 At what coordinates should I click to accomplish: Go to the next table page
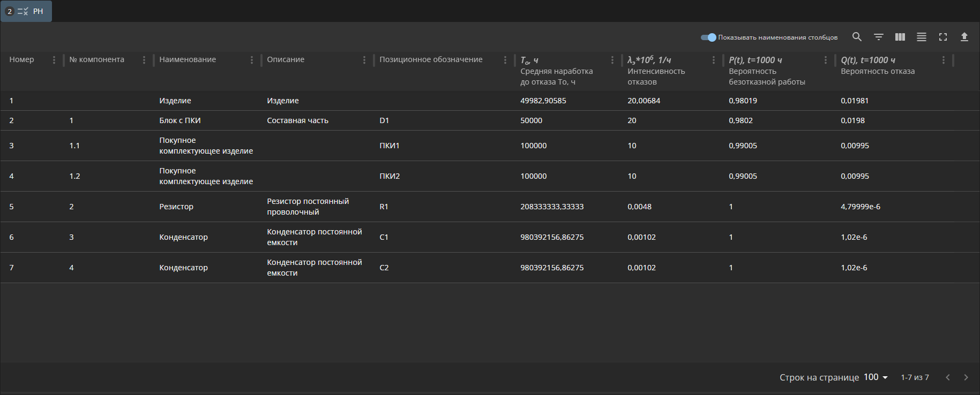(966, 377)
